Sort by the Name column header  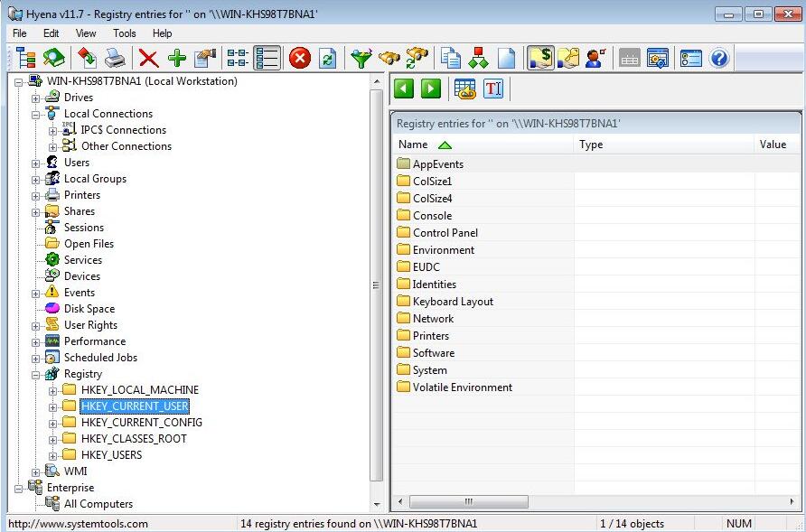click(483, 145)
